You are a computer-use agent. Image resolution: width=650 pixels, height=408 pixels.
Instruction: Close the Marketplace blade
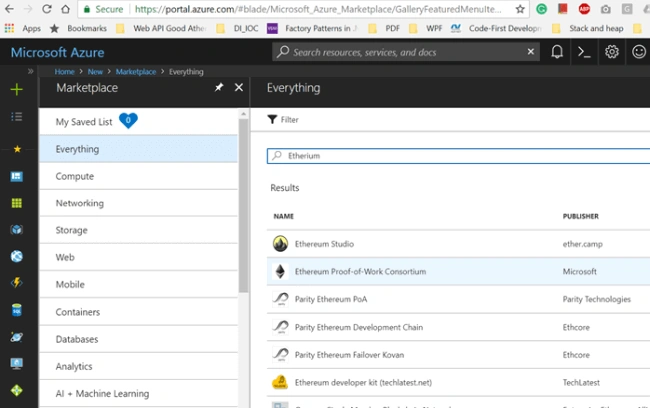239,87
